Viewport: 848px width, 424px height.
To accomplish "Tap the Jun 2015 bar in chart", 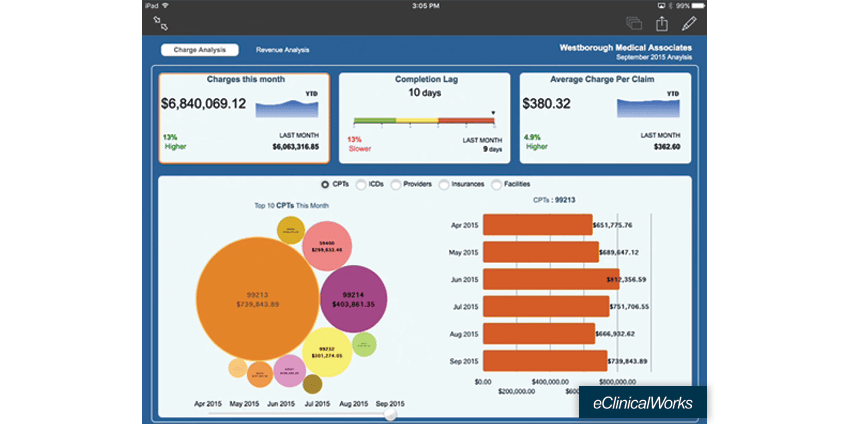I will [551, 279].
